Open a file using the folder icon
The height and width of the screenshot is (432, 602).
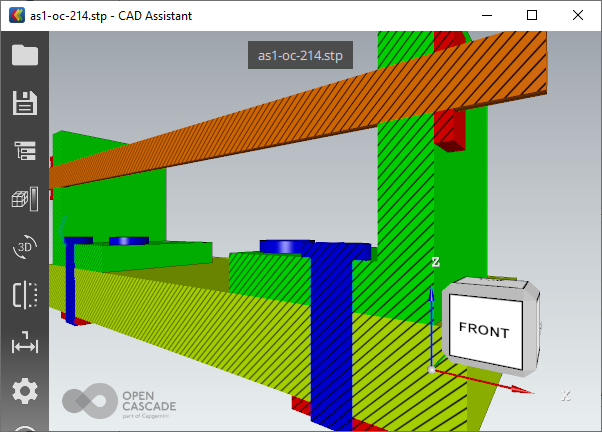tap(25, 55)
